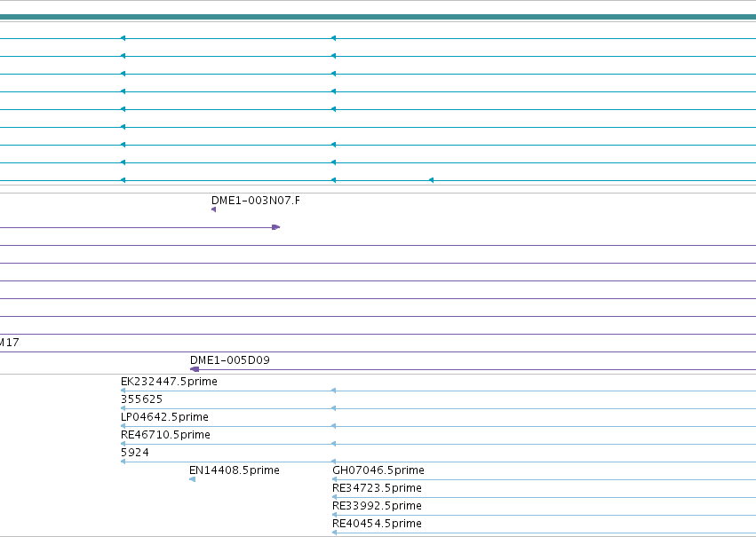Select the feature line under GH07046.5prime label
Viewport: 756px width, 537px height.
pos(544,479)
